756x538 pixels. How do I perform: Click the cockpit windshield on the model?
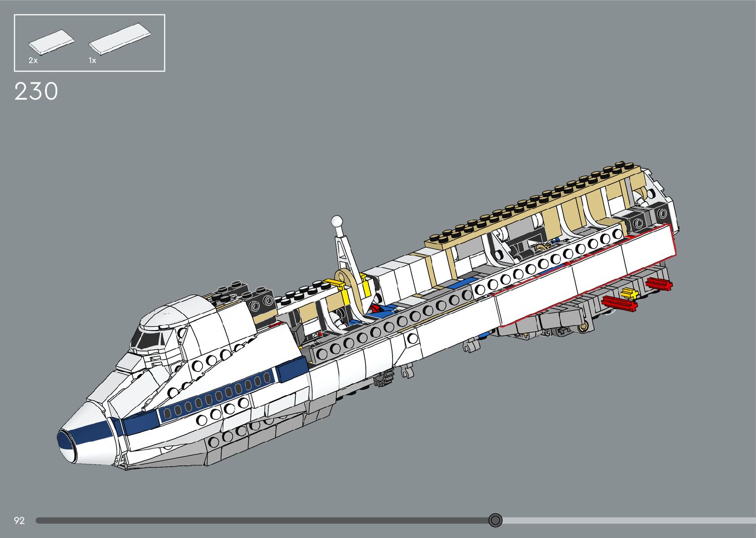coord(148,340)
